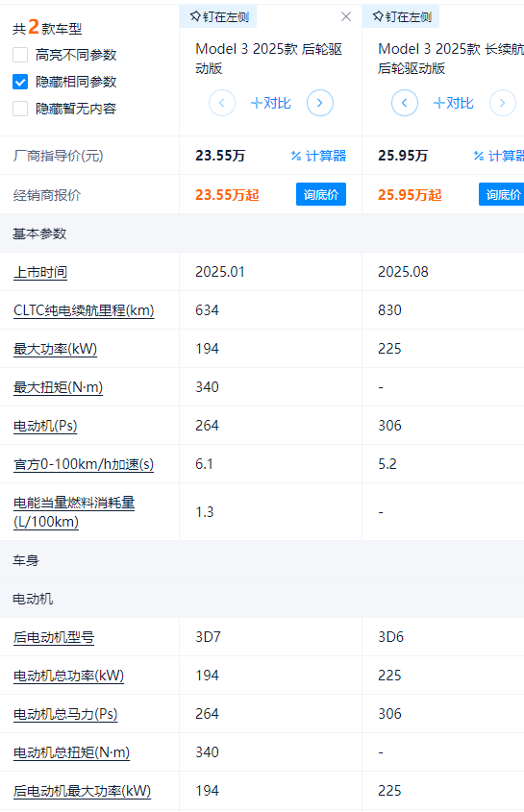Open the 计算器 for the 25.95万 model
This screenshot has height=812, width=524.
coord(499,156)
